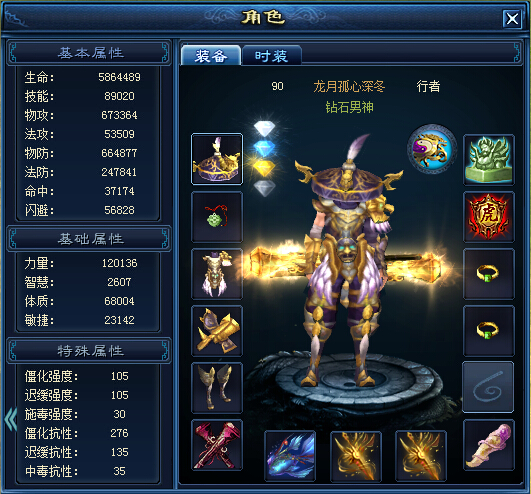This screenshot has height=494, width=531.
Task: Click the lower gold ring slot
Action: [x=489, y=331]
